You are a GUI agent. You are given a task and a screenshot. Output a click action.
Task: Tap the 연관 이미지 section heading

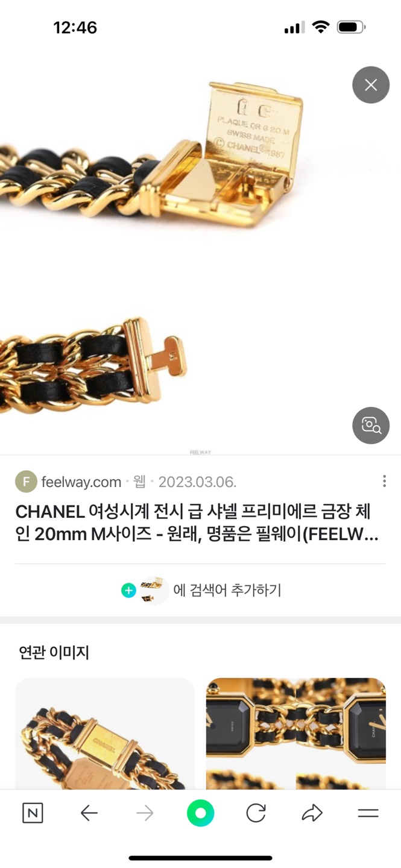point(54,652)
